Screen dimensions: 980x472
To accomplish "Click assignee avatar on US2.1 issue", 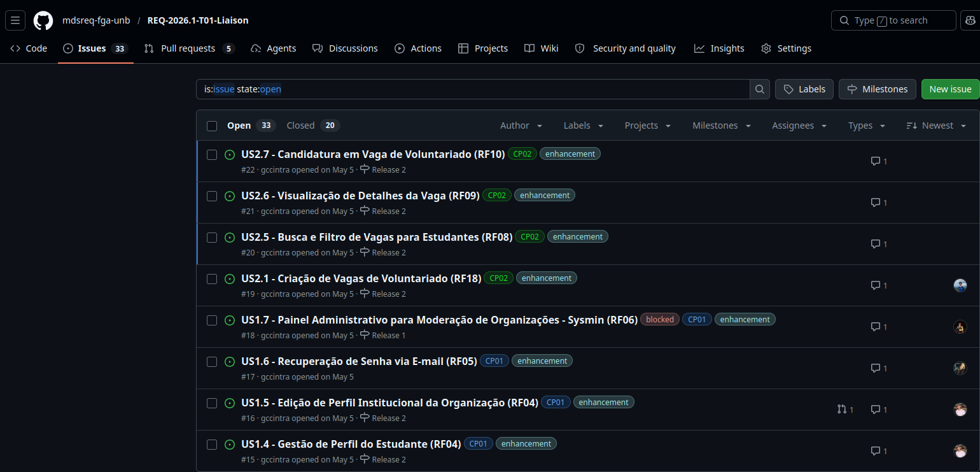I will [960, 285].
